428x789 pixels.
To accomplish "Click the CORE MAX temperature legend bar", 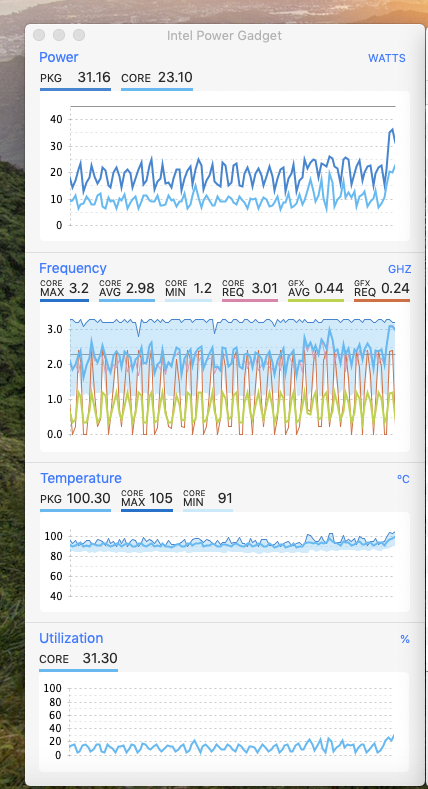I will pyautogui.click(x=147, y=510).
